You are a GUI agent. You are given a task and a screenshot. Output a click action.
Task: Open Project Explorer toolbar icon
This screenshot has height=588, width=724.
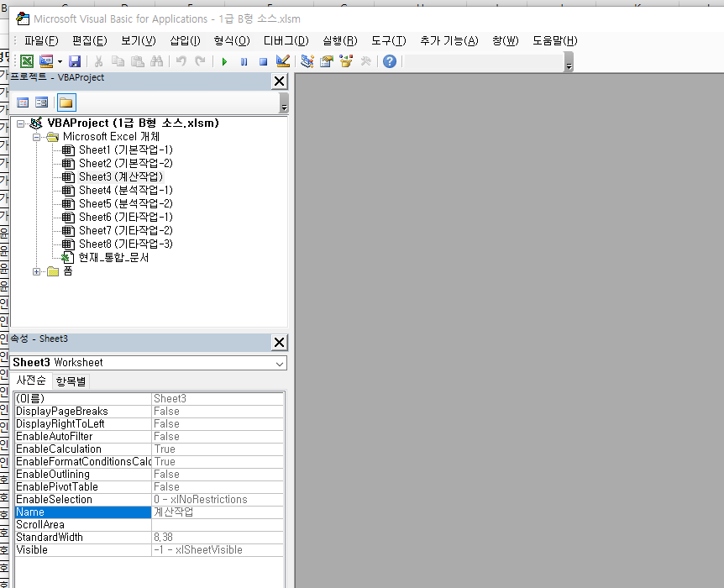[x=307, y=61]
